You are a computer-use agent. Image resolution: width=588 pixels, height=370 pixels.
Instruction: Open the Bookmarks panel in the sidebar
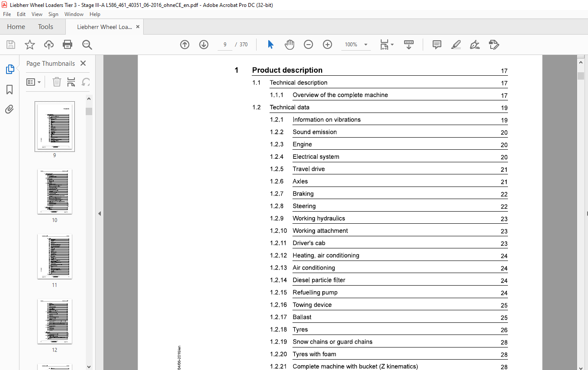coord(10,90)
